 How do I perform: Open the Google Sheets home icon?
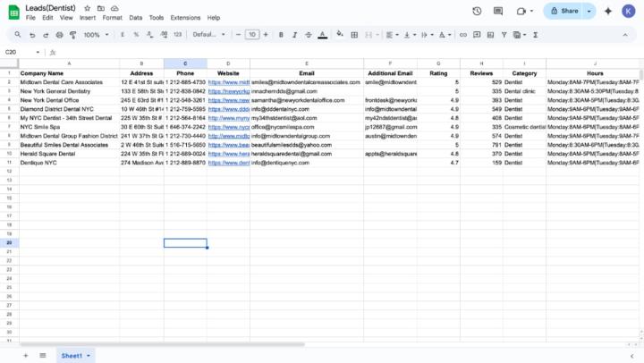pyautogui.click(x=13, y=13)
